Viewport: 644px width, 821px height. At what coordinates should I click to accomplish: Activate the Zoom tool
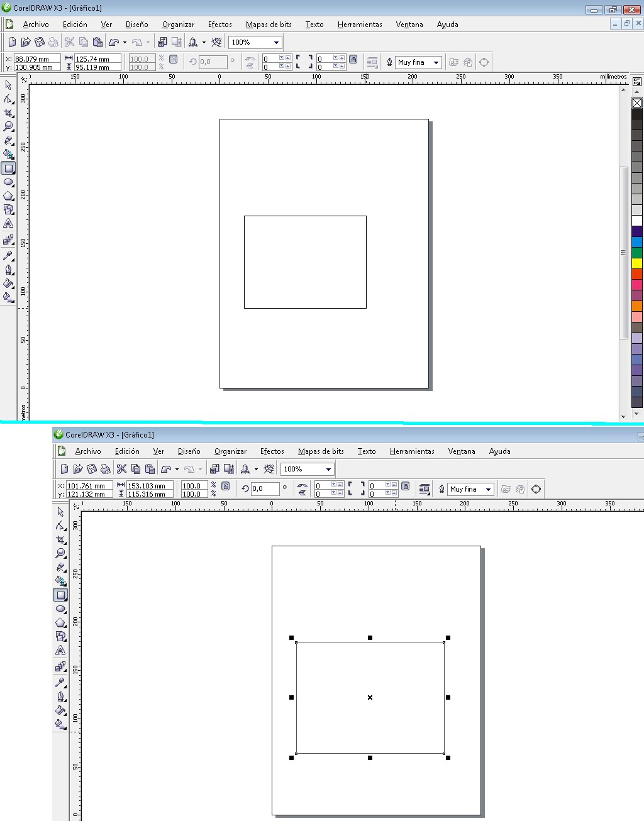8,126
